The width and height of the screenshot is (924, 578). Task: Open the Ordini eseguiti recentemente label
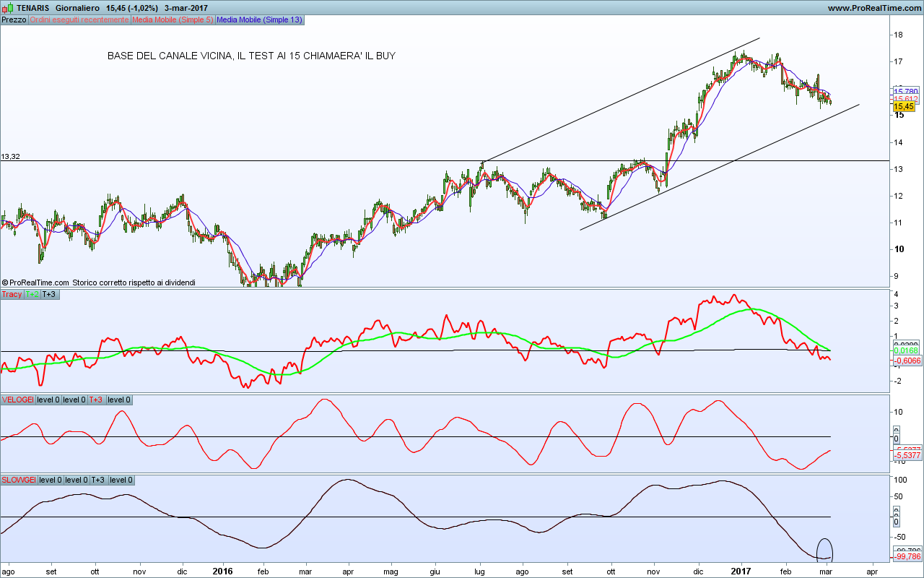pos(79,20)
